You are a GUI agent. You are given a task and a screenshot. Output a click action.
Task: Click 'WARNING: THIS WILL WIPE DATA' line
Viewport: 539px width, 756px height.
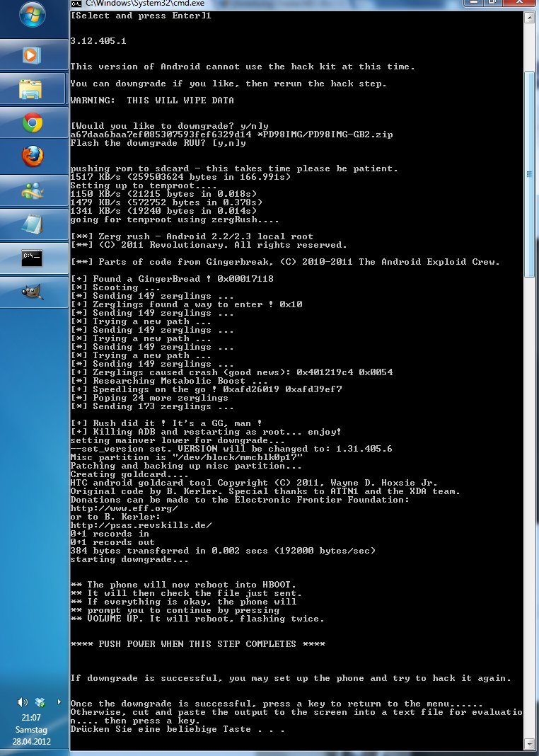tap(152, 101)
